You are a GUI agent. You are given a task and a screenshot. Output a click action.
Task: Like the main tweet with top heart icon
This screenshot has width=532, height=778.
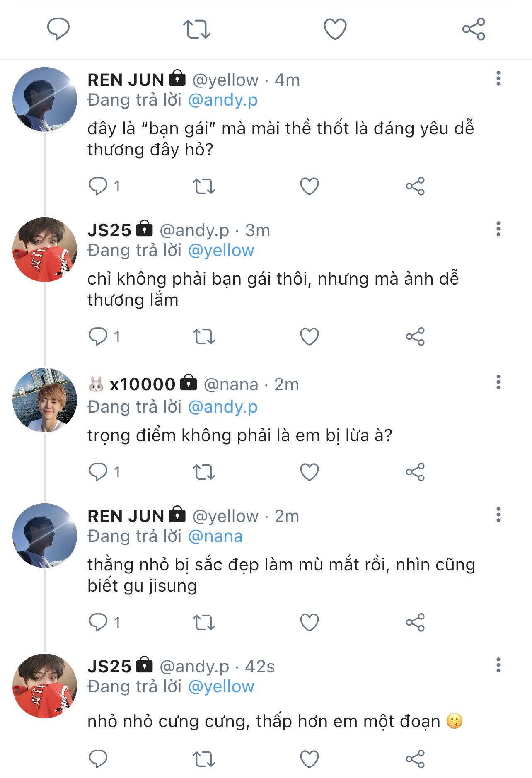coord(335,29)
